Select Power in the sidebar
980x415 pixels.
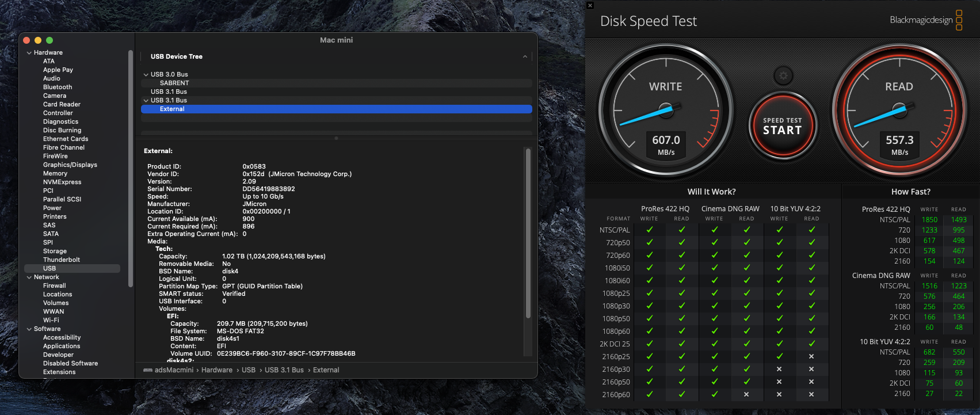[52, 208]
